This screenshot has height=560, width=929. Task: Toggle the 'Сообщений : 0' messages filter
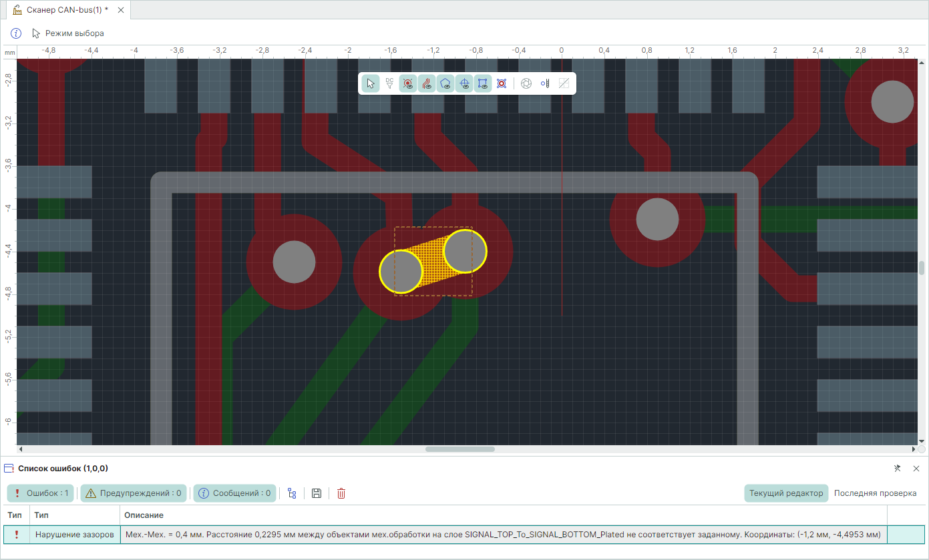tap(234, 493)
